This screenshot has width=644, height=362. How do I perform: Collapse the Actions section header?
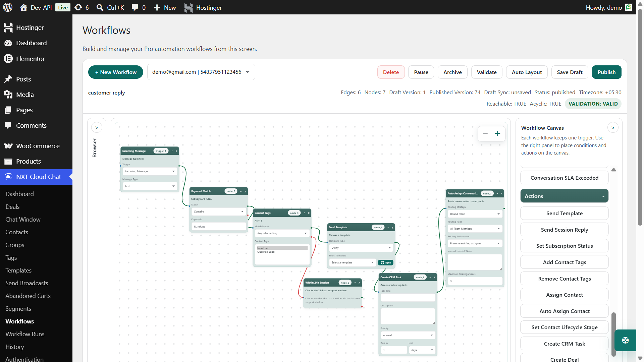(565, 196)
